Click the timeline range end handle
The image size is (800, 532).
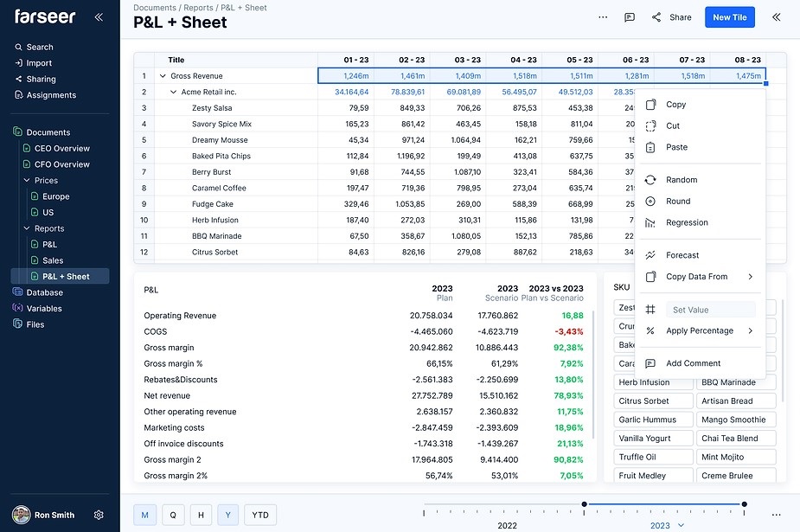point(745,504)
